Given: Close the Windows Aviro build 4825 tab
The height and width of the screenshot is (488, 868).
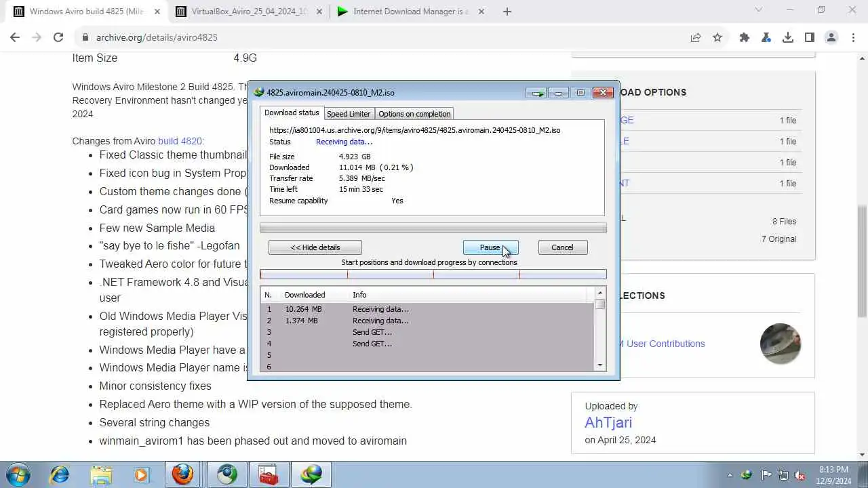Looking at the screenshot, I should [x=157, y=12].
